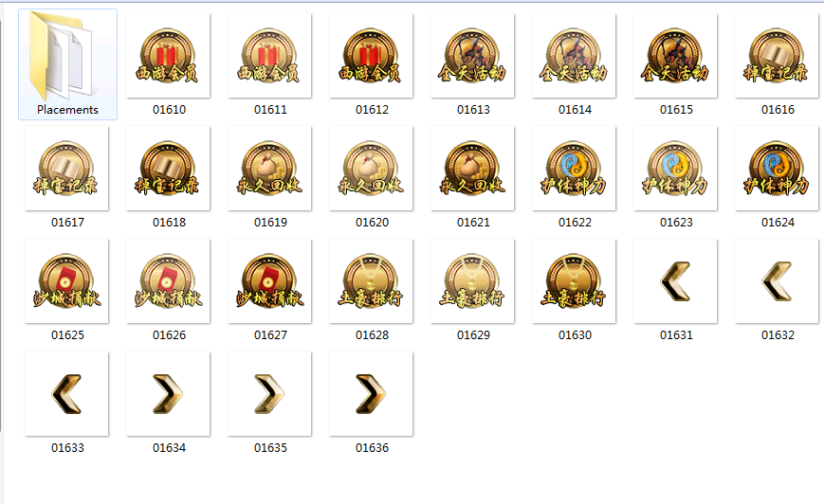Click the file name label 01621
This screenshot has width=824, height=504.
pos(473,223)
